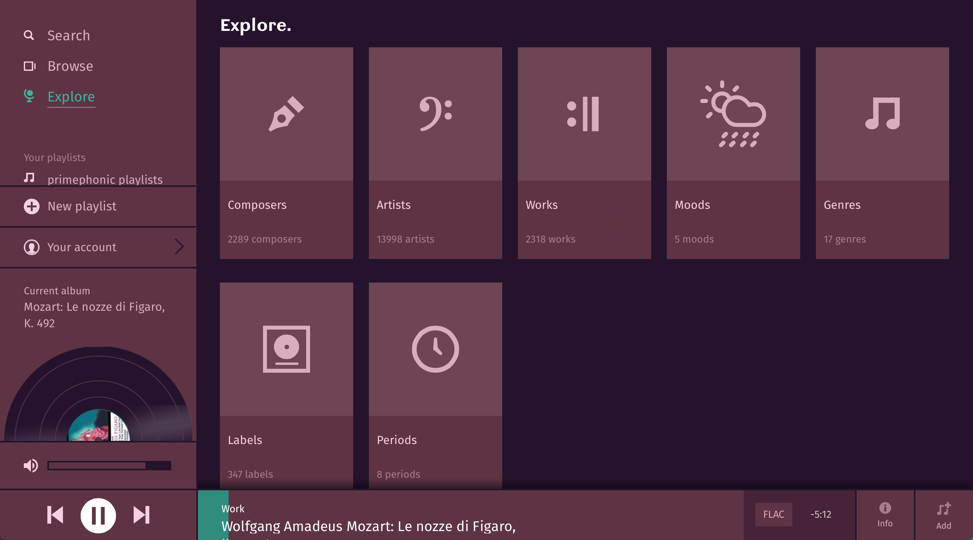Image resolution: width=973 pixels, height=540 pixels.
Task: Click the '8 periods' count text
Action: pos(398,474)
